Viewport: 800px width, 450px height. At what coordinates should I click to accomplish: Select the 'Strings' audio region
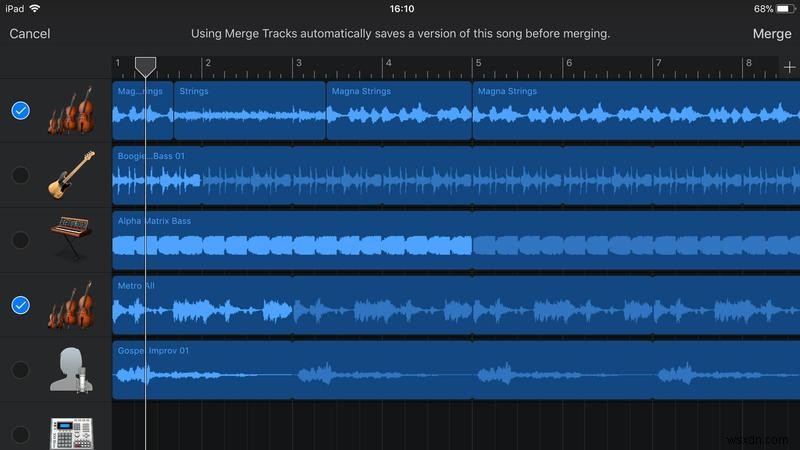click(249, 110)
